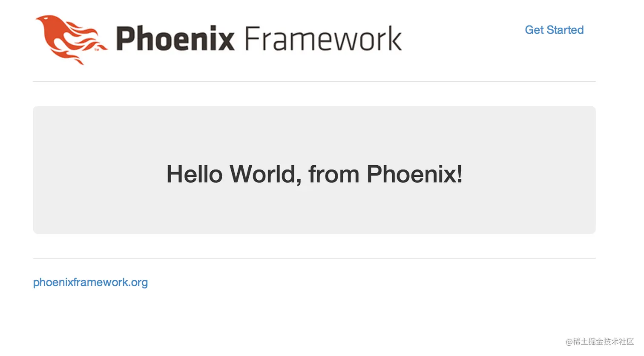
Task: Click the divider line below the header
Action: click(x=314, y=80)
